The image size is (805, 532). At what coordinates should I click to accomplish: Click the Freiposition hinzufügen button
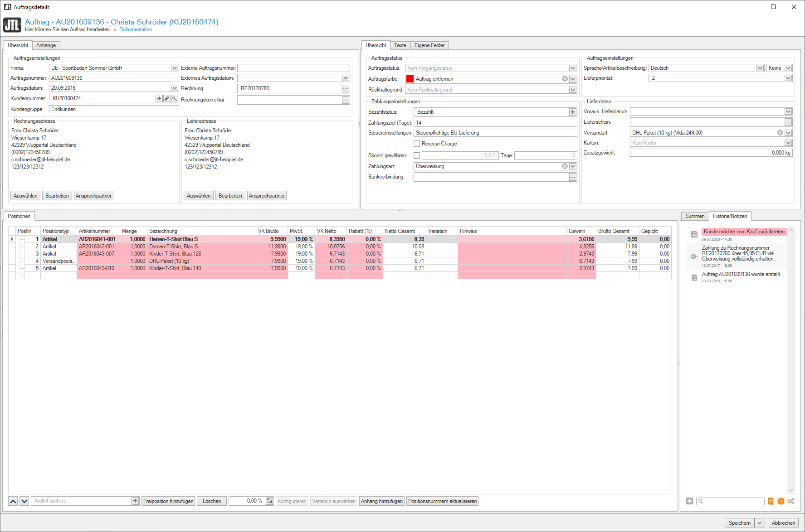click(x=168, y=501)
